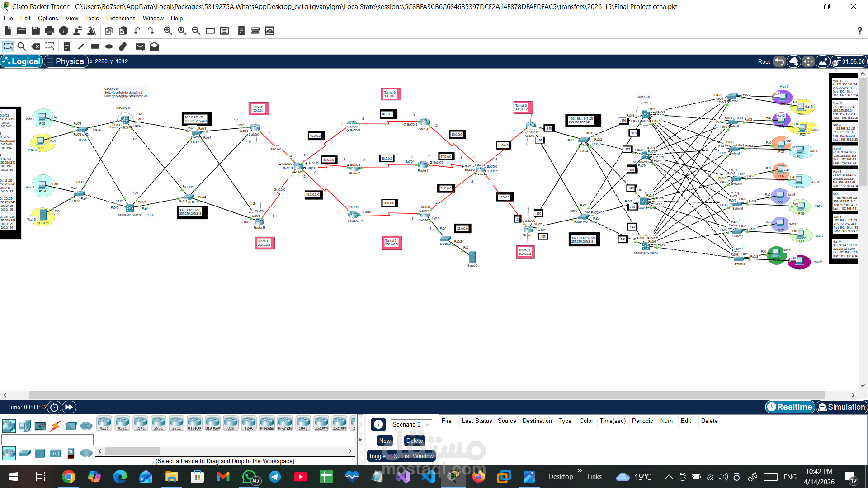868x488 pixels.
Task: Open the Tools menu
Action: point(92,18)
